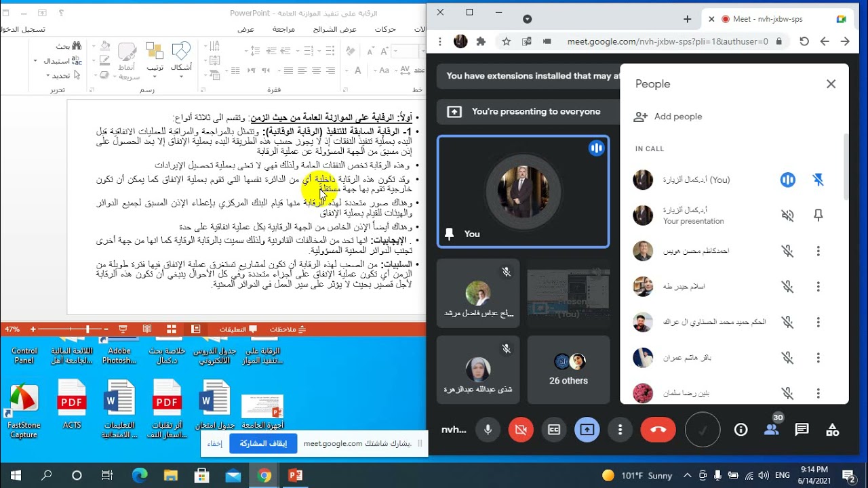Show the people list icon with 30 badge
Image resolution: width=868 pixels, height=488 pixels.
771,429
